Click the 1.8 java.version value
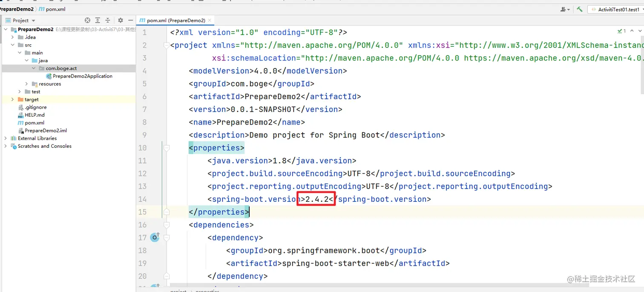This screenshot has height=292, width=644. 280,161
